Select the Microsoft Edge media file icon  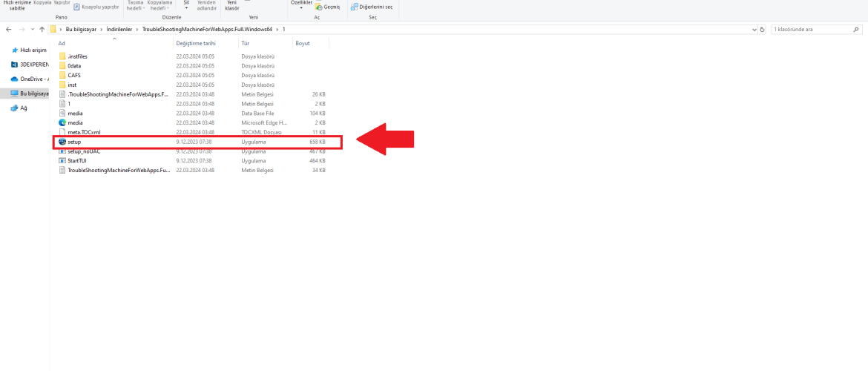pyautogui.click(x=62, y=122)
